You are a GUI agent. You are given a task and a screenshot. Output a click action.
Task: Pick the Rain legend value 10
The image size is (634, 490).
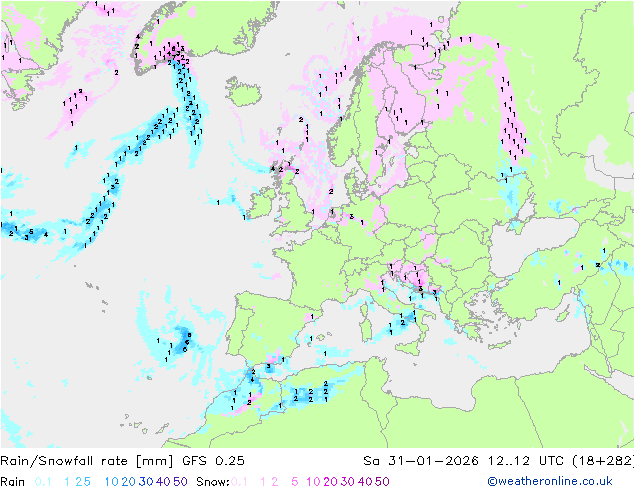(x=112, y=482)
